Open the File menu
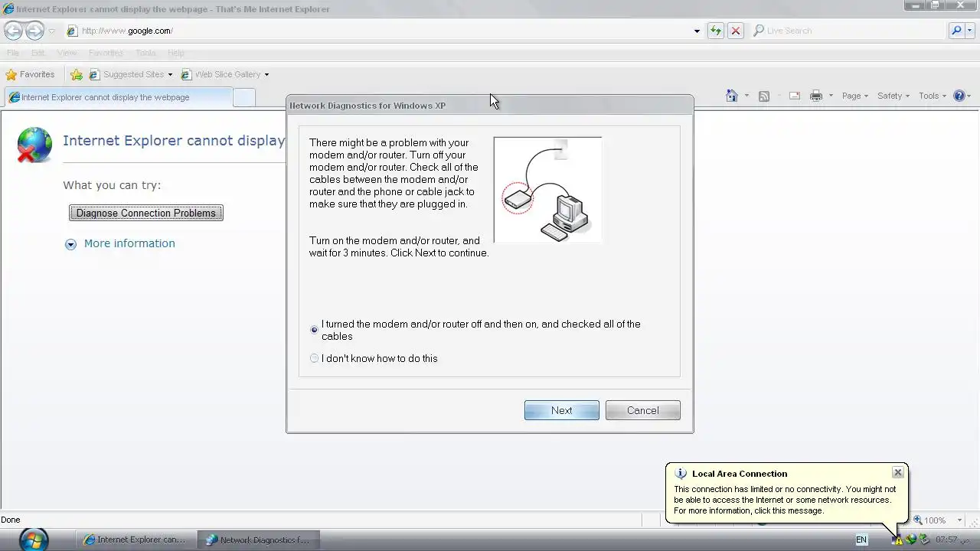The width and height of the screenshot is (980, 551). [x=13, y=53]
